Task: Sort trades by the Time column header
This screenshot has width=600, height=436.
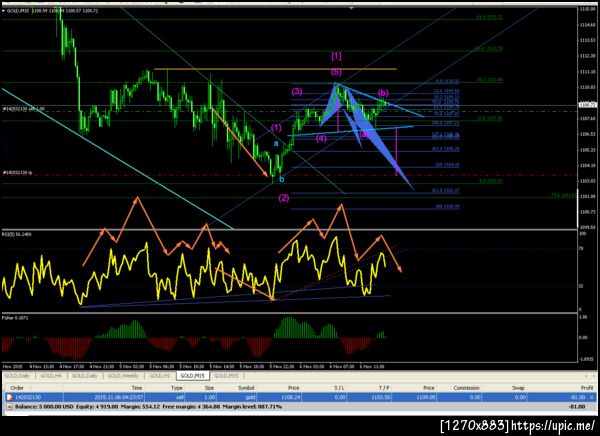Action: tap(137, 388)
